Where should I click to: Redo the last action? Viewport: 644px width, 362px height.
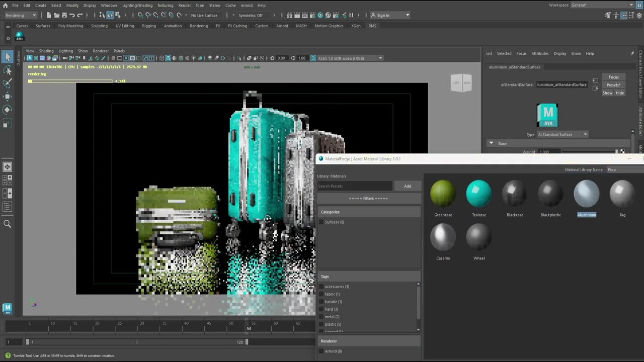[x=79, y=15]
